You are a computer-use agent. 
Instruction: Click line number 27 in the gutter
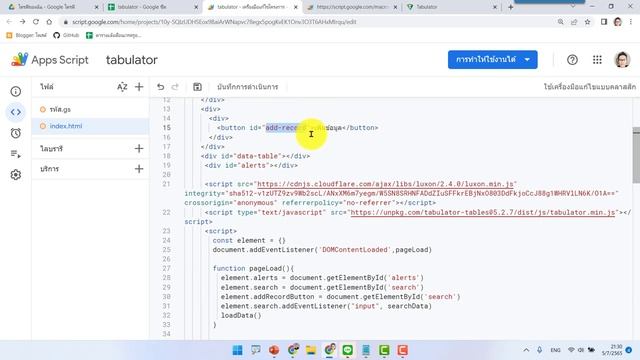[166, 269]
